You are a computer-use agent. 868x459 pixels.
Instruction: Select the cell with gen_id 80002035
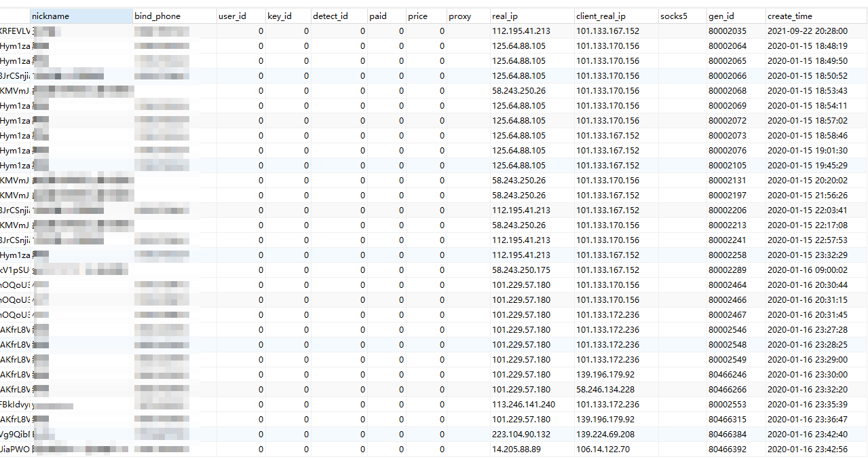[x=727, y=31]
